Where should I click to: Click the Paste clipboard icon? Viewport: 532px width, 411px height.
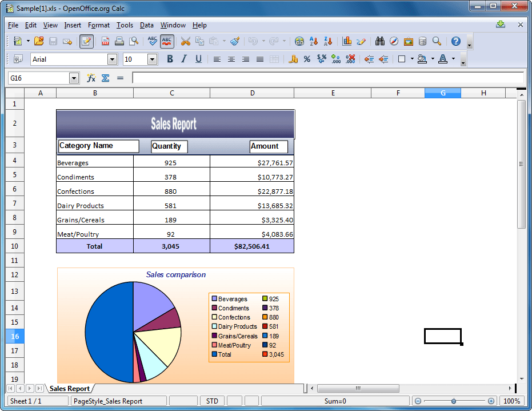point(214,41)
